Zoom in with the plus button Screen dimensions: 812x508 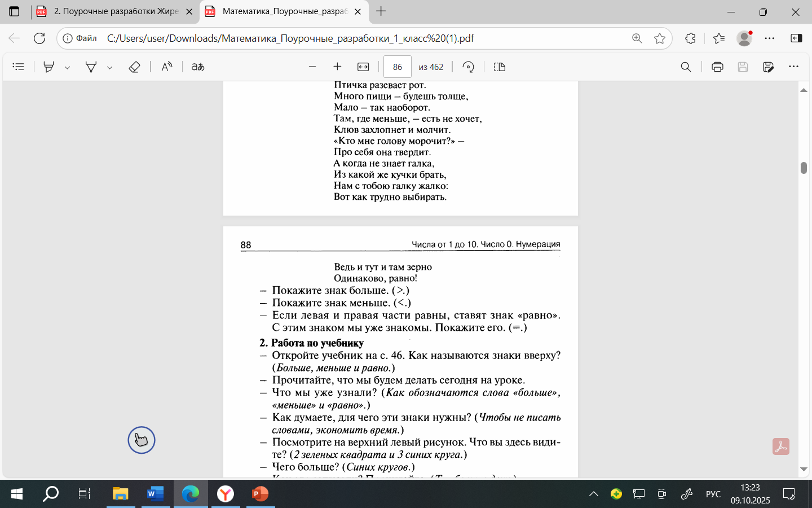(x=337, y=67)
